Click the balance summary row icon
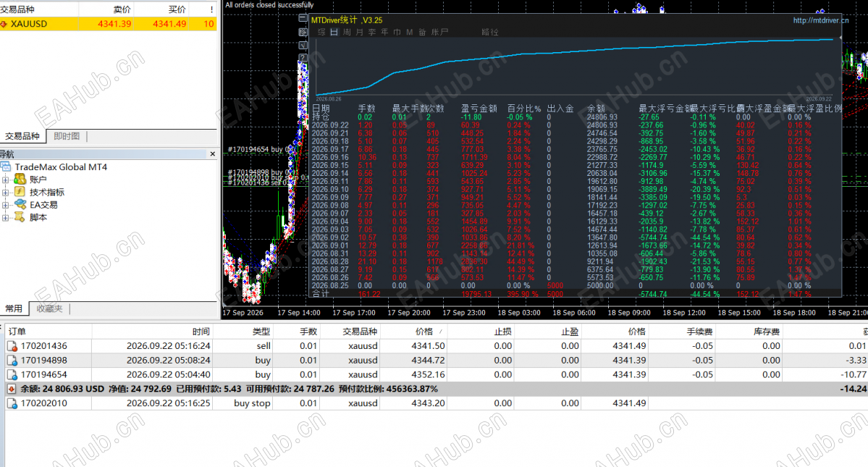868x467 pixels. tap(11, 389)
